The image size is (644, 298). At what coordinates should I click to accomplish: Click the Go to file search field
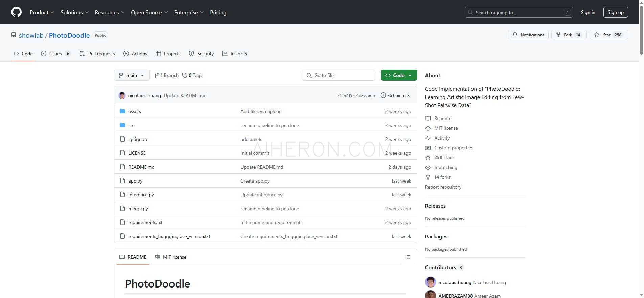(339, 75)
